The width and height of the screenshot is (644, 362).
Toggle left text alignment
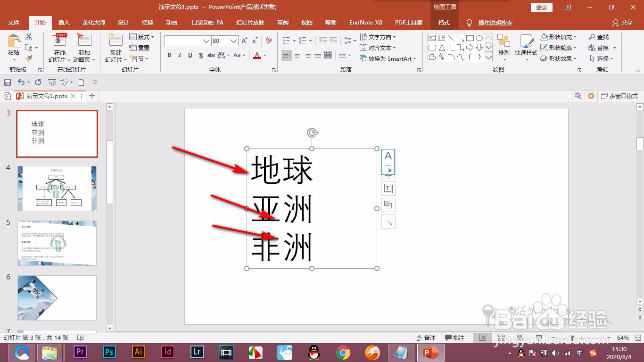[x=287, y=55]
